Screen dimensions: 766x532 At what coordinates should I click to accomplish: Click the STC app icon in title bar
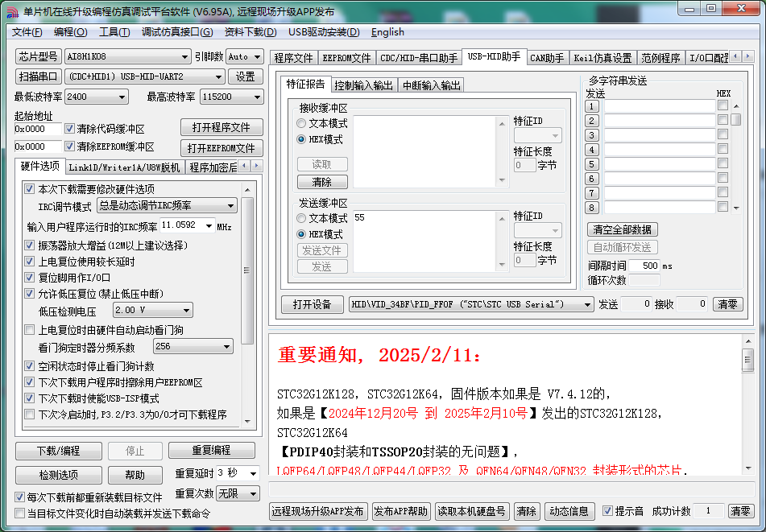[12, 12]
